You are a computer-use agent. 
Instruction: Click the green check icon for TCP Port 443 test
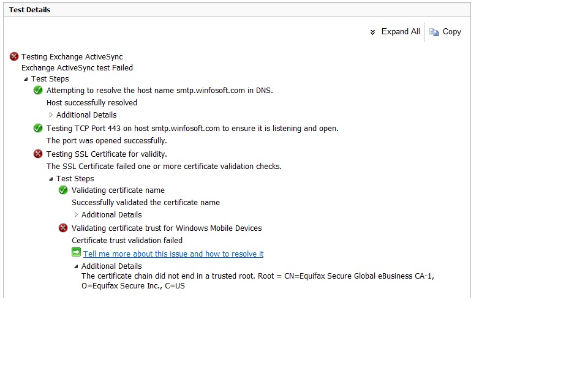point(38,128)
